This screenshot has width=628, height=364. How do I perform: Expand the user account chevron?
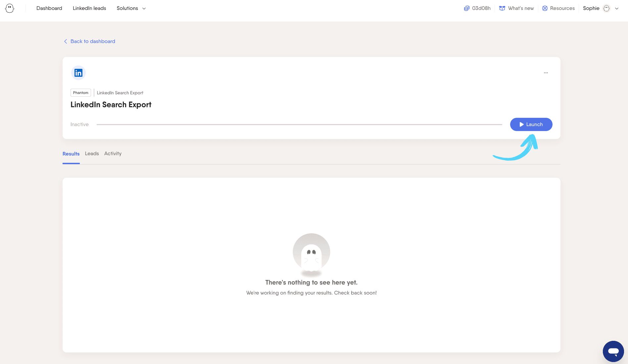[x=617, y=9]
